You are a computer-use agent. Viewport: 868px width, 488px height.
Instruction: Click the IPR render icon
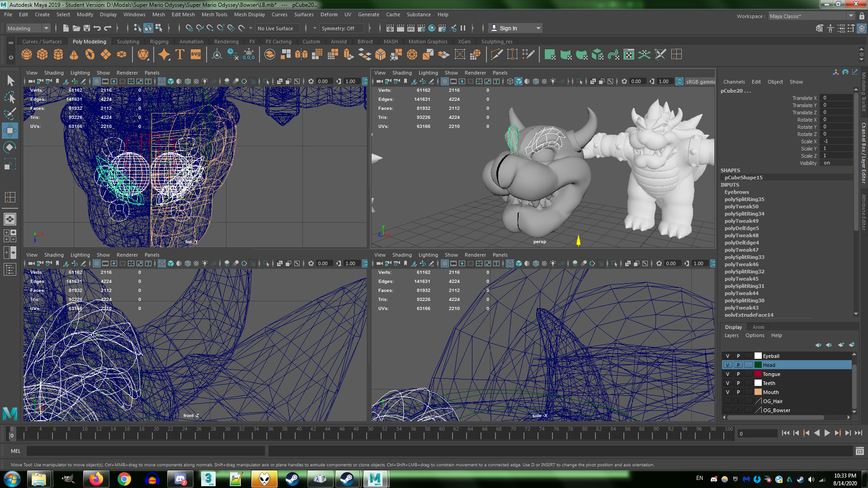point(411,28)
